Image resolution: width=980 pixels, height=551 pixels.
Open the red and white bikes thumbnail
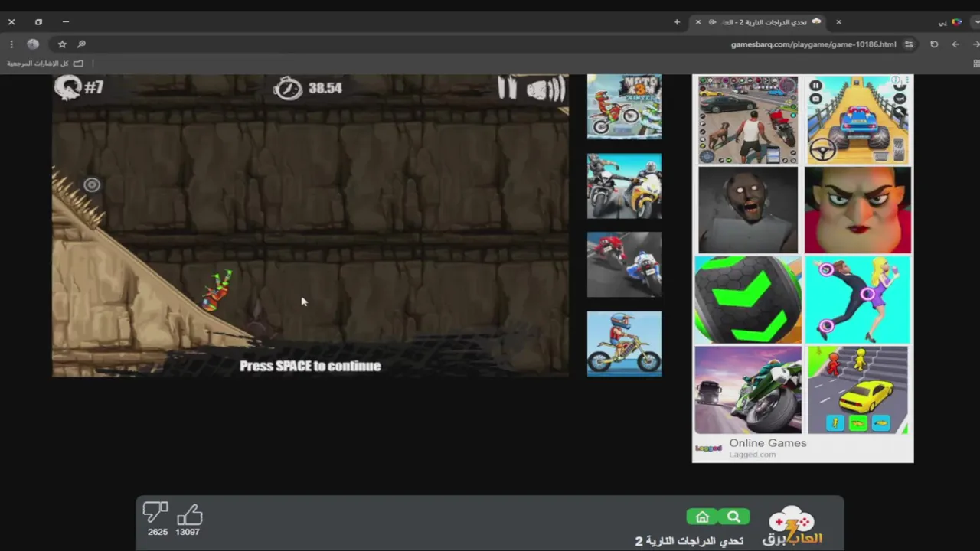[x=624, y=265]
